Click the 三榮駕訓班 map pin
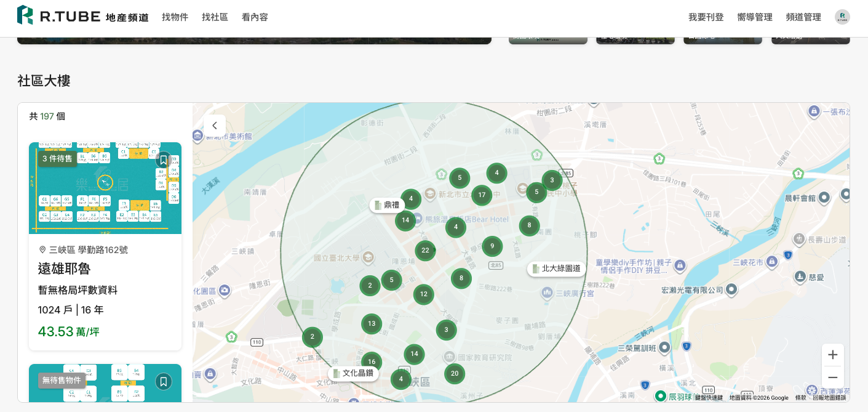The width and height of the screenshot is (868, 412). pos(664,348)
